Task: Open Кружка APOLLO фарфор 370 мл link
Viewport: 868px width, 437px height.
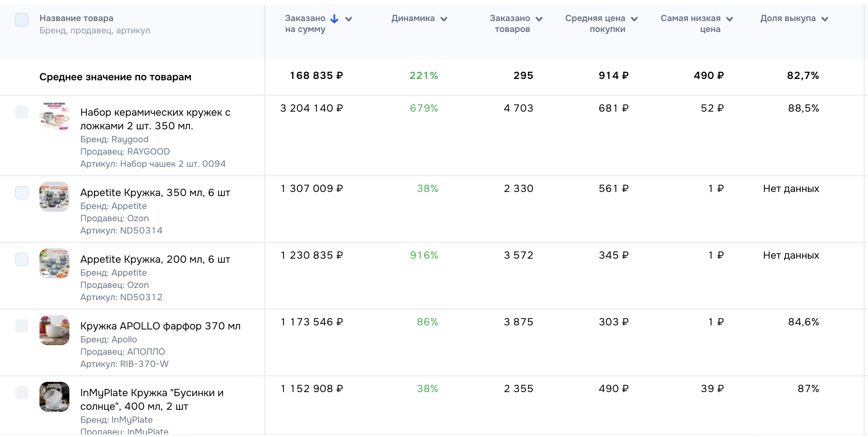Action: coord(160,326)
